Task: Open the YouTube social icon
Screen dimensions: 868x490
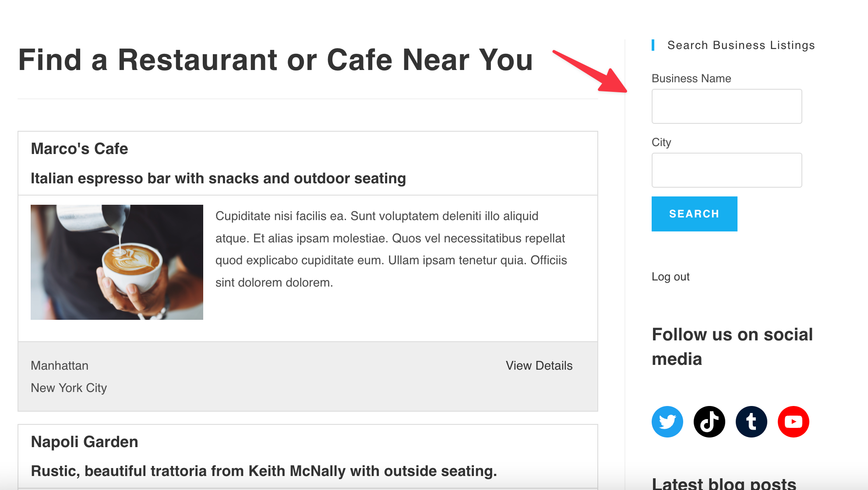Action: coord(793,422)
